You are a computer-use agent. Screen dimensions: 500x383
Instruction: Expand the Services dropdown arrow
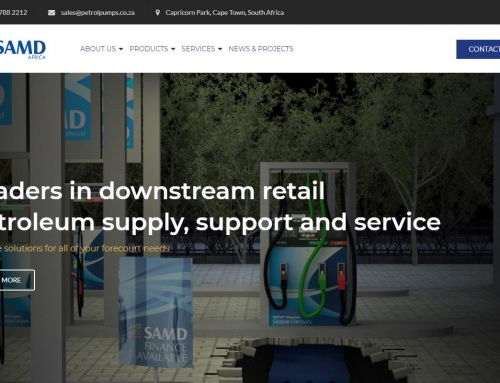[220, 49]
